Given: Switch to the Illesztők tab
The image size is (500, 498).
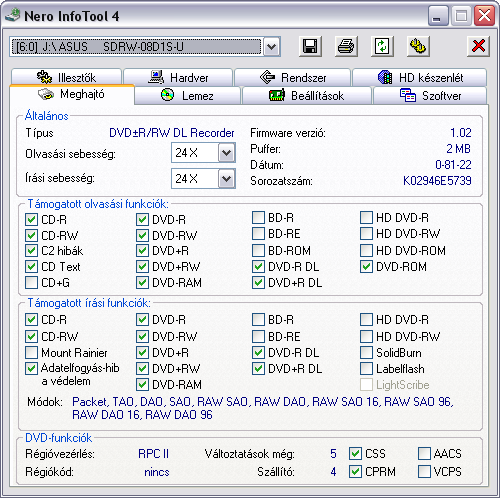Looking at the screenshot, I should pos(66,77).
